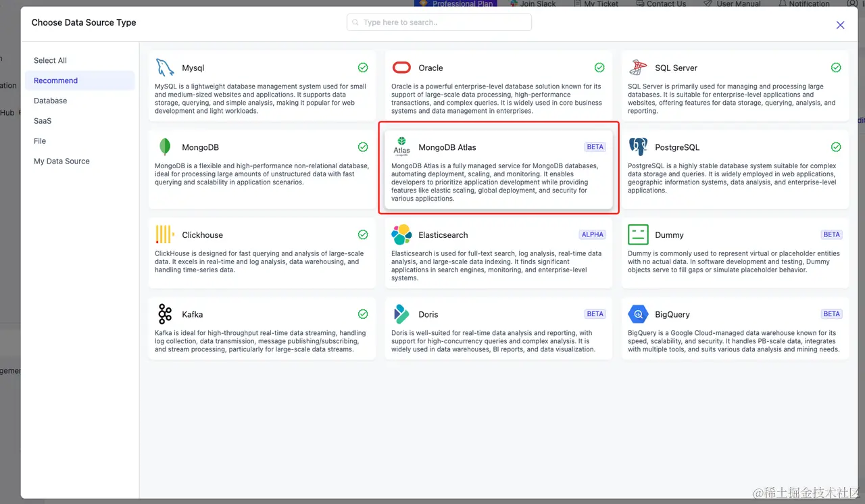Choose the Mysql data source title
865x504 pixels.
(193, 68)
